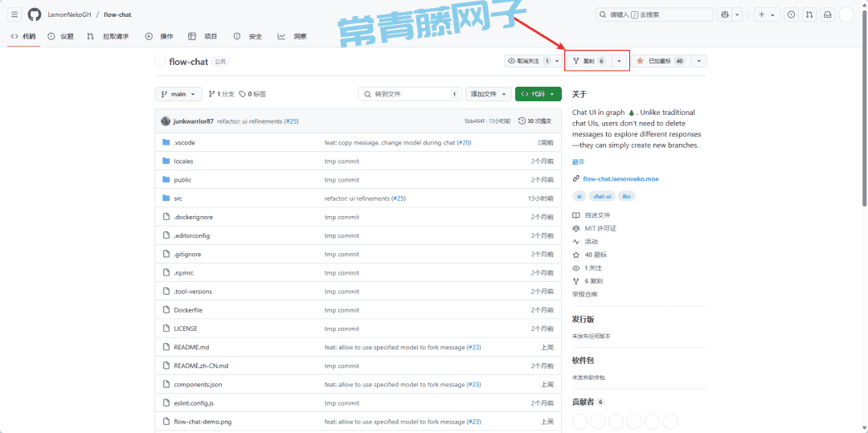Switch to the 拉取请求 tab
The height and width of the screenshot is (433, 868).
tap(108, 36)
